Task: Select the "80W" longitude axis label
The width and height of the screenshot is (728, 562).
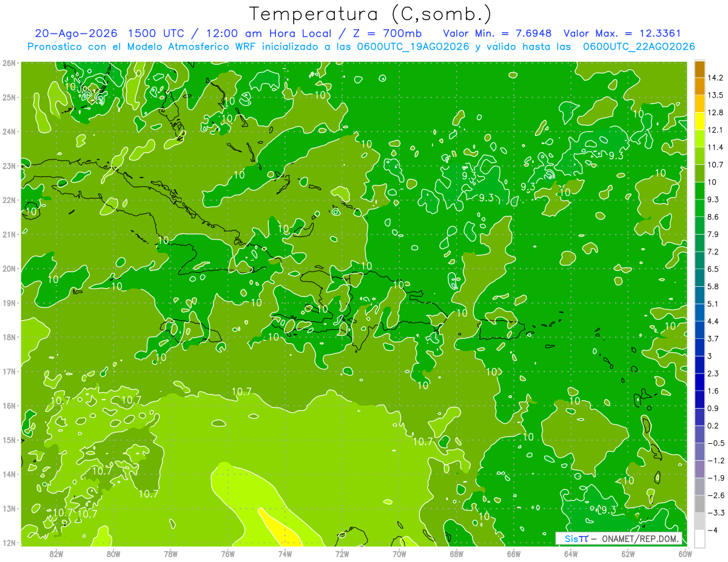Action: [113, 554]
